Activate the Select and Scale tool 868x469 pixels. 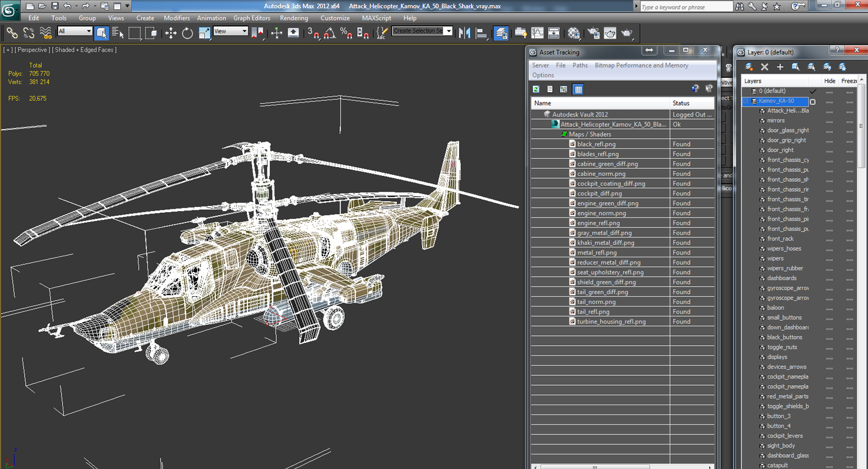(204, 33)
